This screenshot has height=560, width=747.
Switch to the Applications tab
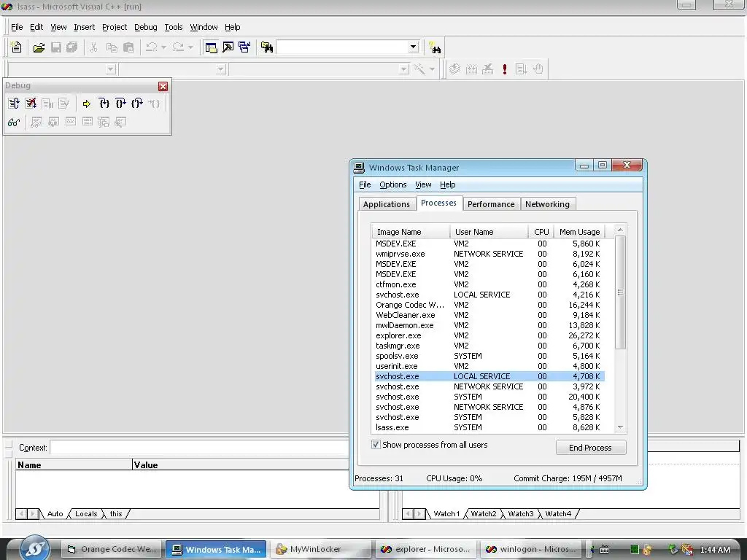pos(387,204)
